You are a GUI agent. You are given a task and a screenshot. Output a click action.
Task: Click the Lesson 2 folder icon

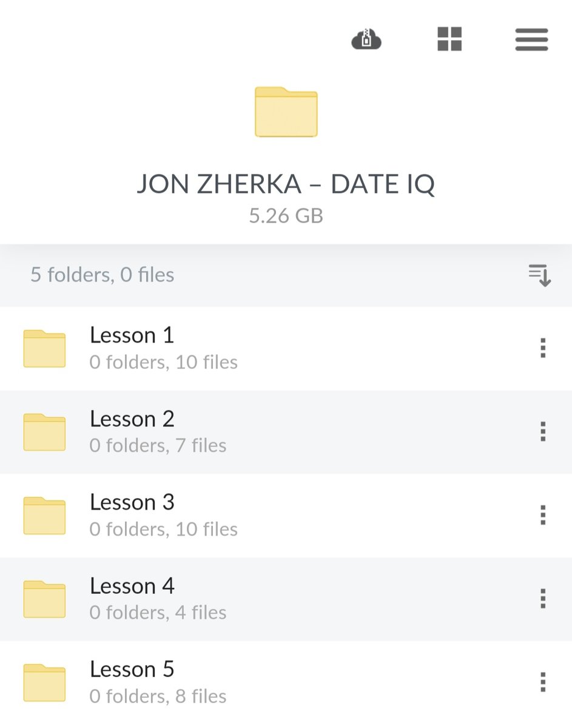pyautogui.click(x=44, y=431)
